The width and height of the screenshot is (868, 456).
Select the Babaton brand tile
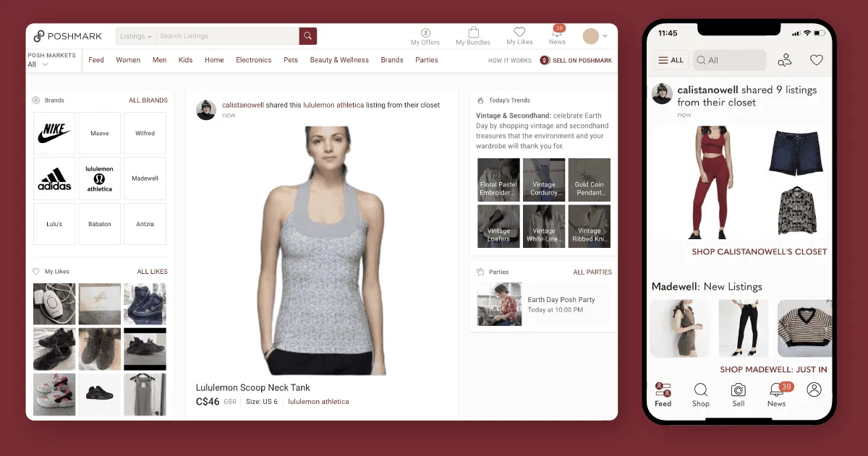[x=100, y=224]
